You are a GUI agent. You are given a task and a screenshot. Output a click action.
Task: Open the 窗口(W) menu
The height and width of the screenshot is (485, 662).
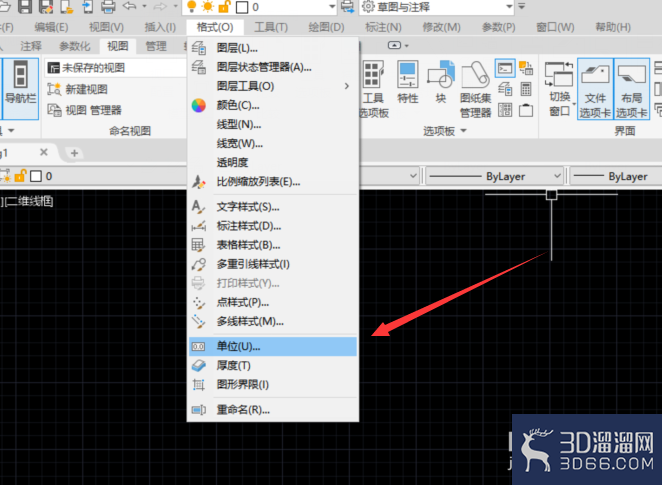click(555, 27)
